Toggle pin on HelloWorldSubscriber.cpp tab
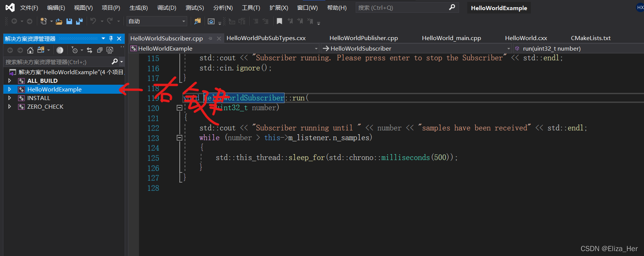The width and height of the screenshot is (644, 256). (210, 38)
